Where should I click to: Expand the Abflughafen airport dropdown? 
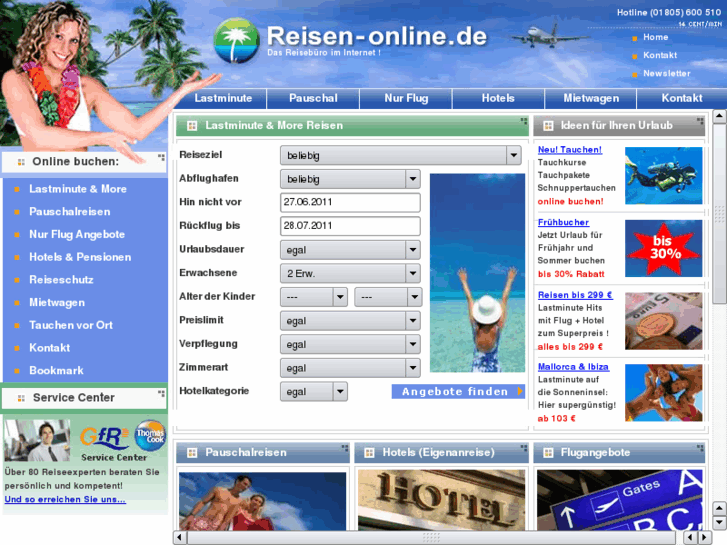412,179
